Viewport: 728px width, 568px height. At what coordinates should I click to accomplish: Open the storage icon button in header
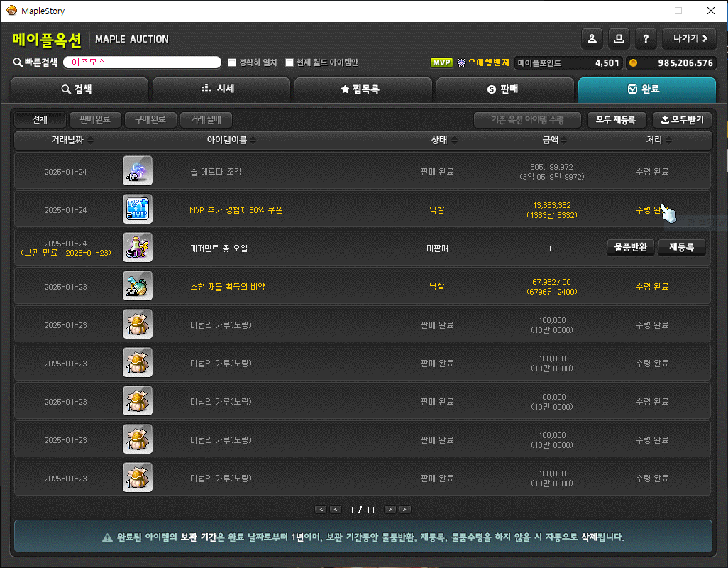click(619, 38)
